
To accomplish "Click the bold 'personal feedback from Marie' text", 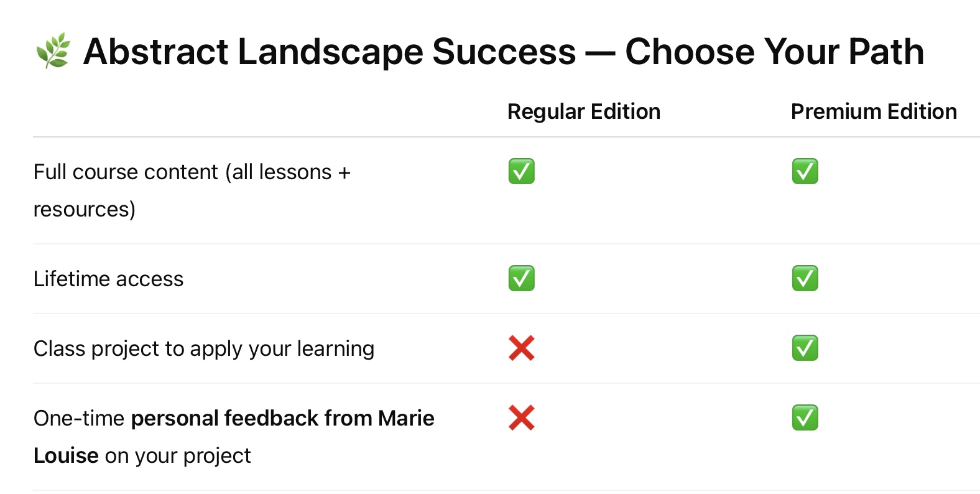I will (282, 418).
